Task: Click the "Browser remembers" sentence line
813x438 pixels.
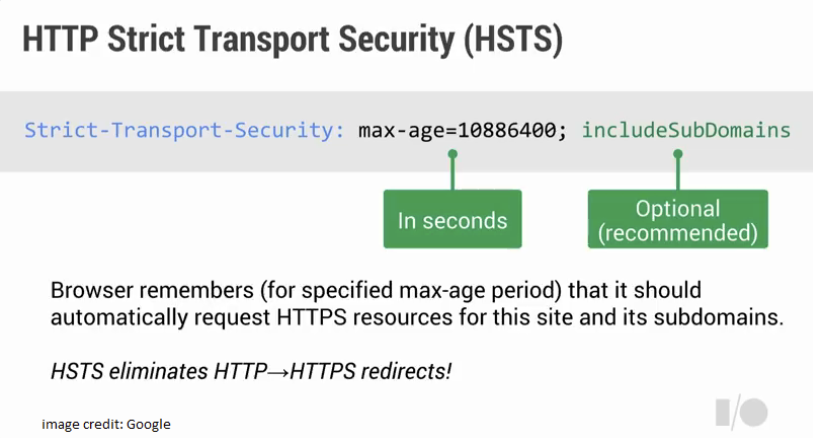Action: 375,291
